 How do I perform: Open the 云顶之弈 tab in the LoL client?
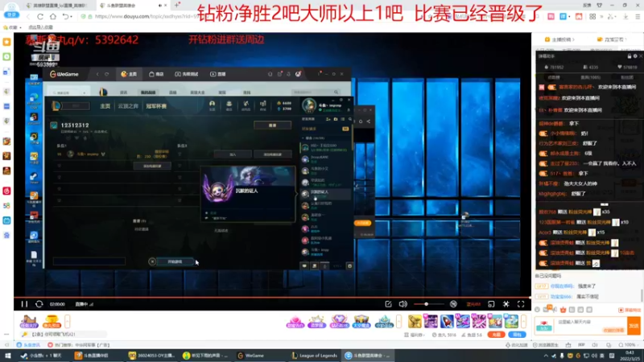(x=128, y=106)
